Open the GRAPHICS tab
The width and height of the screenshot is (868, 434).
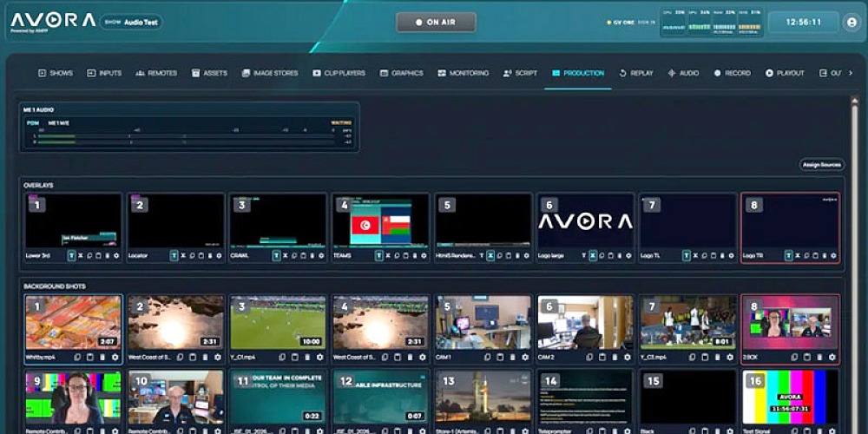click(x=401, y=73)
